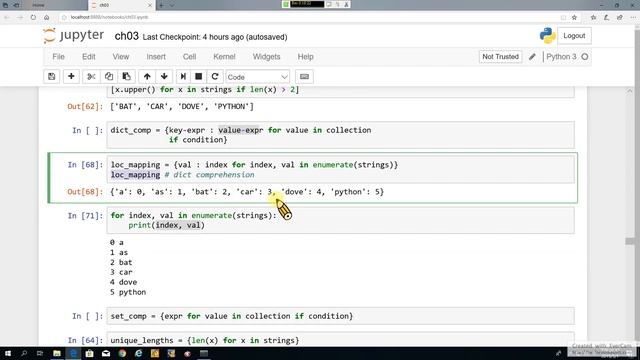The width and height of the screenshot is (640, 360).
Task: Open Task View on the taskbar
Action: pyautogui.click(x=40, y=353)
